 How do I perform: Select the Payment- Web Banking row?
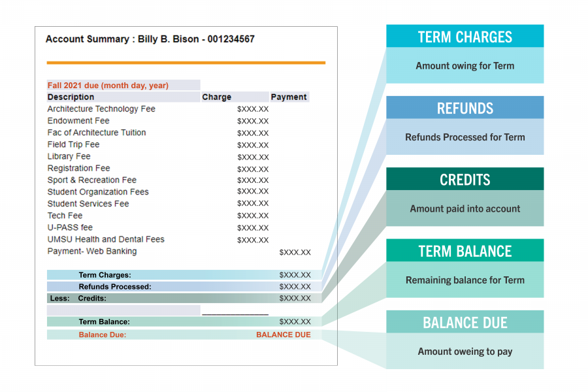click(92, 252)
